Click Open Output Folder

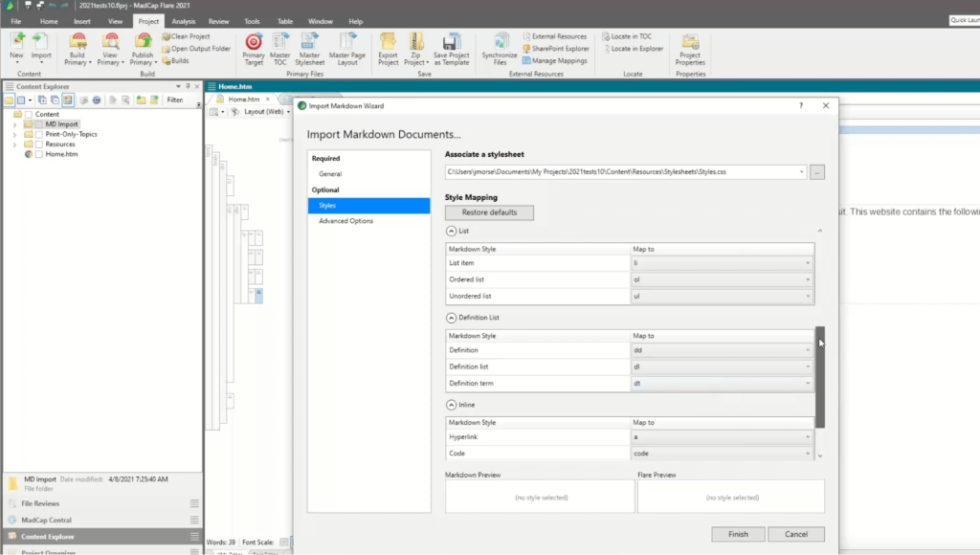point(196,48)
